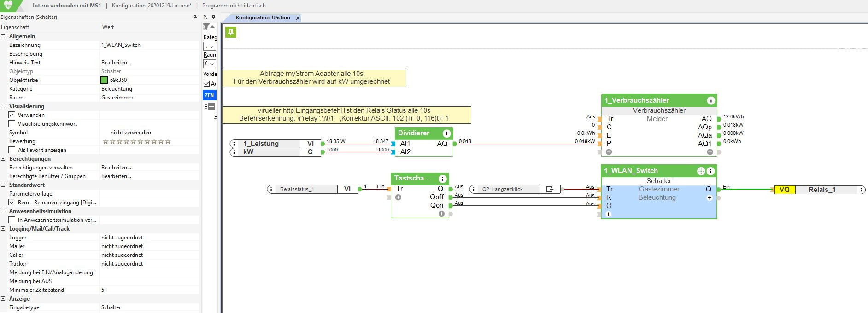Screen dimensions: 868x313
Task: Click jump arrow icon of Q2: Langzeitklick
Action: pyautogui.click(x=550, y=189)
